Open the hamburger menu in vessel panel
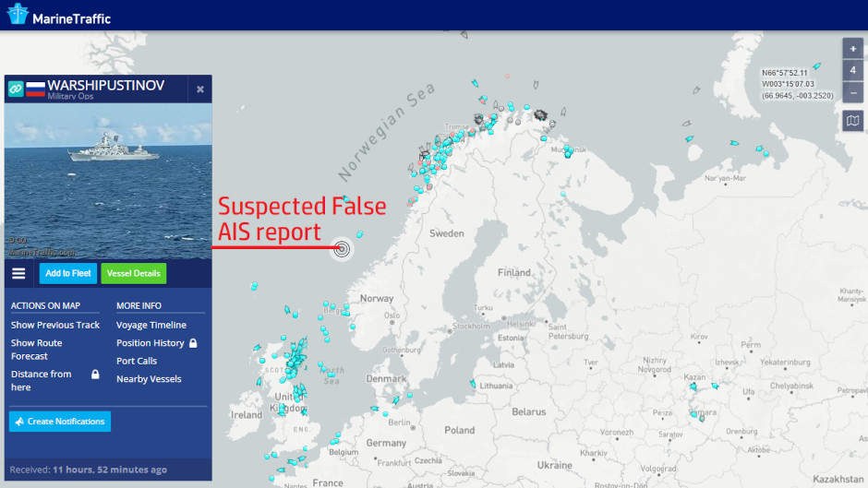 18,273
